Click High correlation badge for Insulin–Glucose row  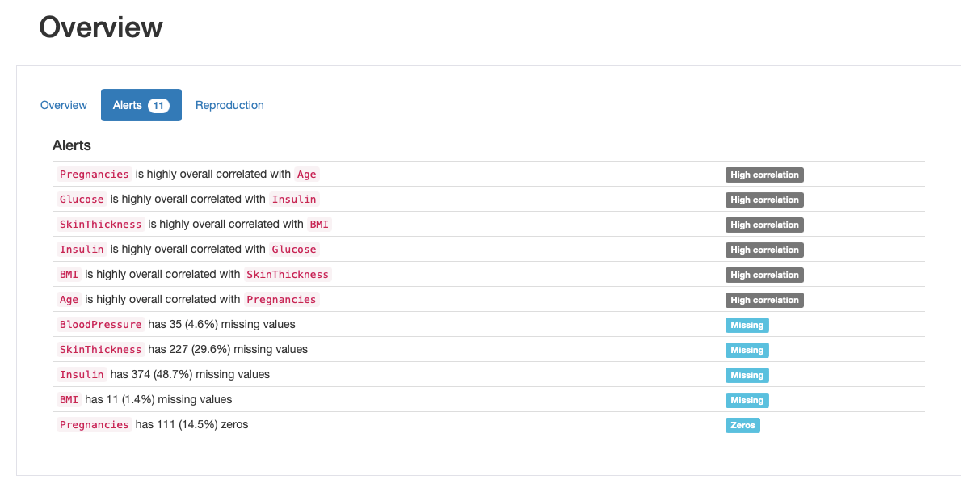pyautogui.click(x=764, y=250)
